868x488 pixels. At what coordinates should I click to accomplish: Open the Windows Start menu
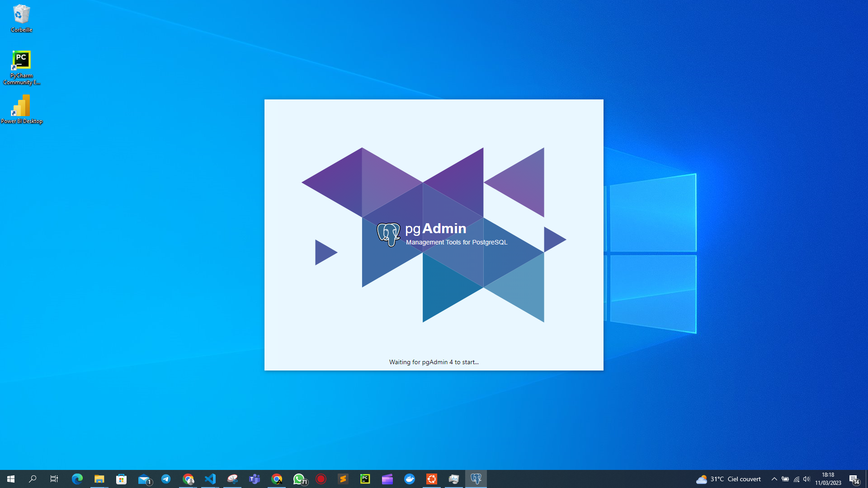11,479
